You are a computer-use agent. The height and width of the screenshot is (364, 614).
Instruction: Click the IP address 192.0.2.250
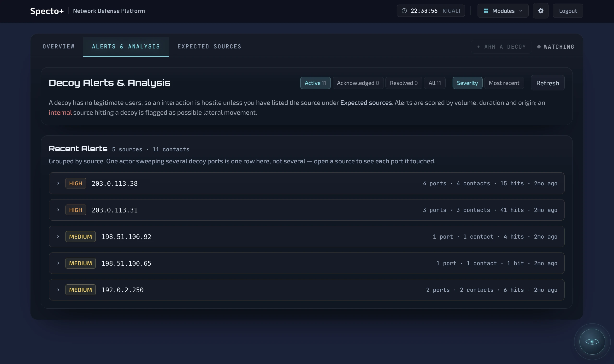pos(122,290)
